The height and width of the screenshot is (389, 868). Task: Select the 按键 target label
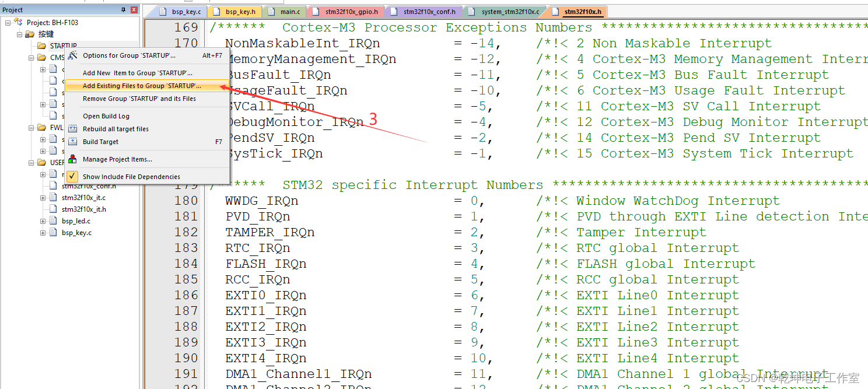point(45,34)
